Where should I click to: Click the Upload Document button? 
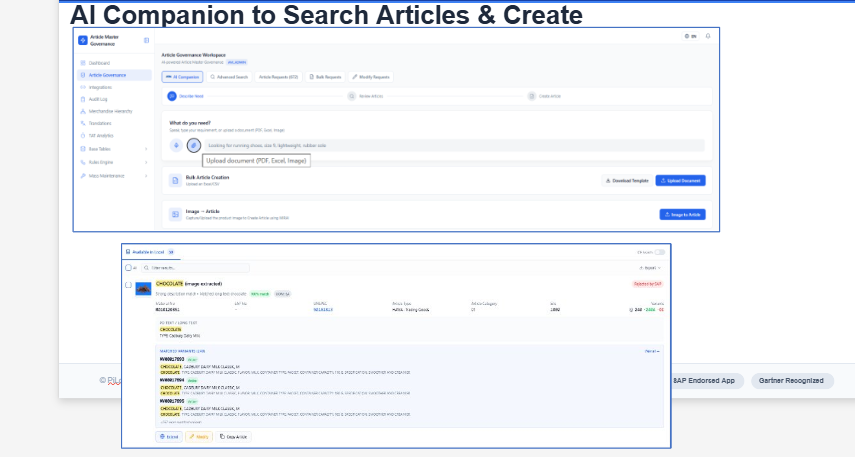[x=681, y=181]
